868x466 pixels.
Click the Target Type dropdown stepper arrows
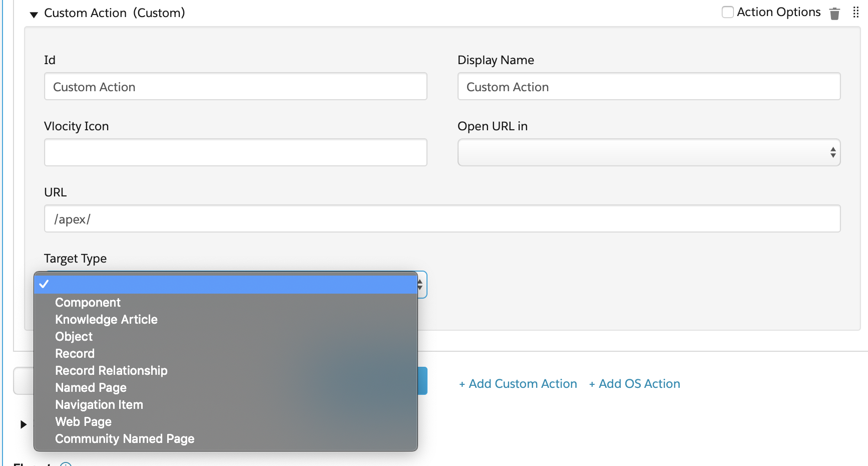coord(420,285)
